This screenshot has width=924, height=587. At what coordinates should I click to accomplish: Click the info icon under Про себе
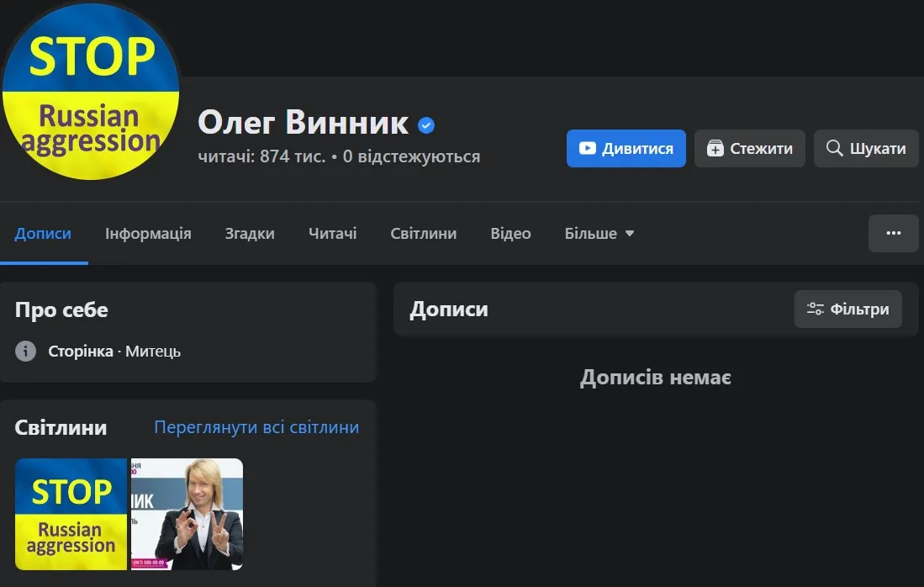26,352
